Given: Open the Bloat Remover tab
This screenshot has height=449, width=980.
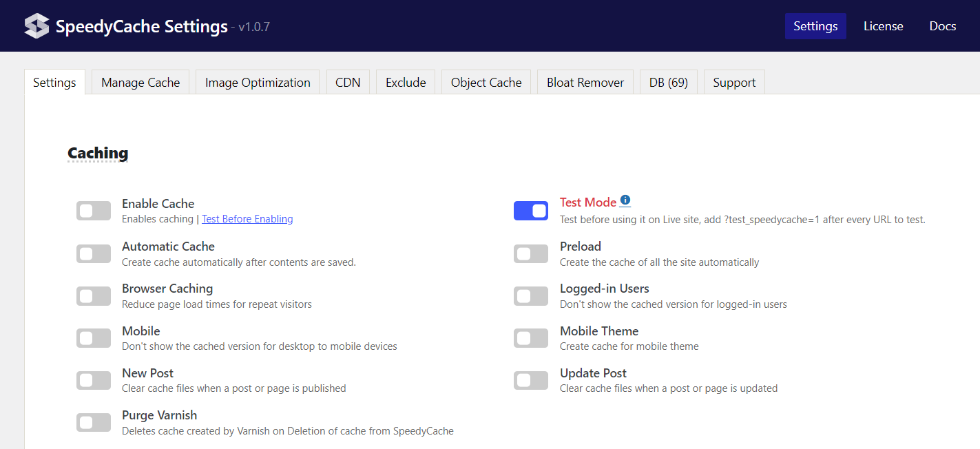Looking at the screenshot, I should (585, 82).
